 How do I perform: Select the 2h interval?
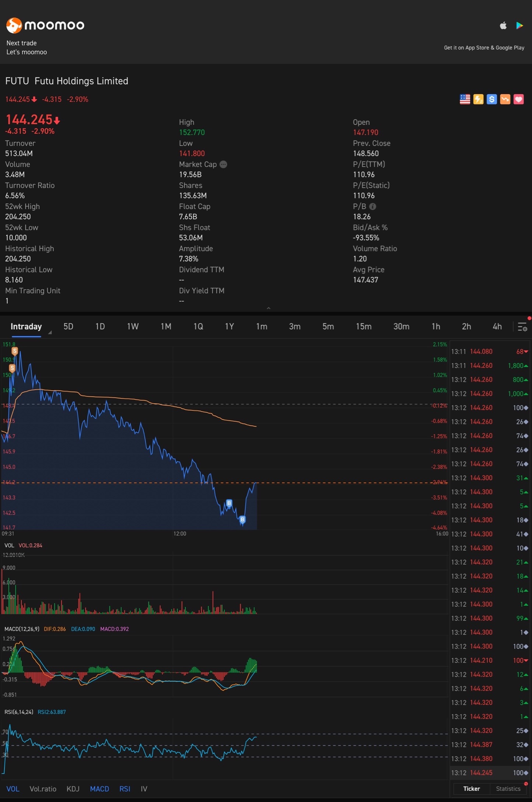point(466,327)
